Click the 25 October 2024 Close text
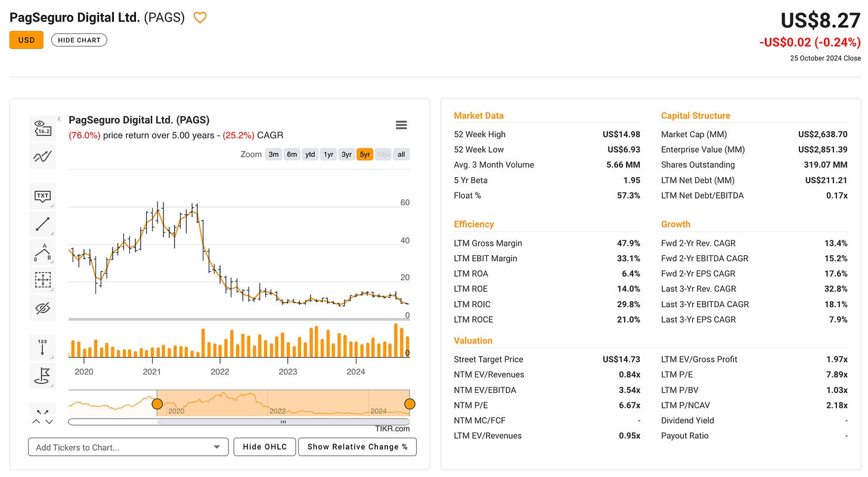The width and height of the screenshot is (868, 477). click(826, 58)
